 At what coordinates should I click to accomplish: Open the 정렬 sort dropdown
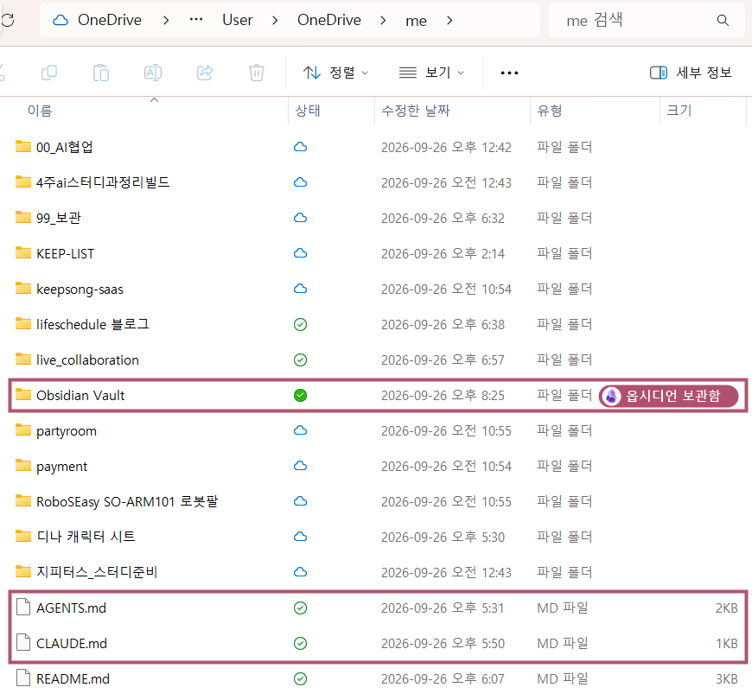(335, 73)
